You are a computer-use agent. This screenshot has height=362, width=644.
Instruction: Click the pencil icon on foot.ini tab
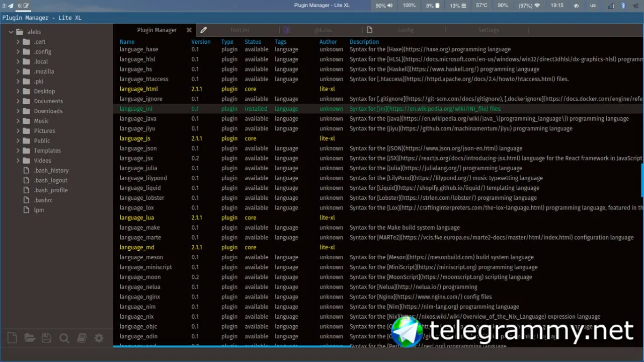point(203,30)
